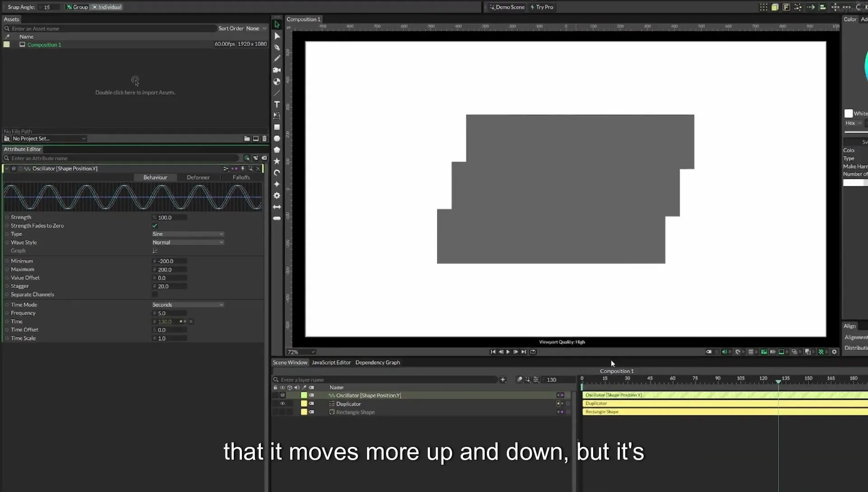Open the Wave Style dropdown

click(x=188, y=242)
